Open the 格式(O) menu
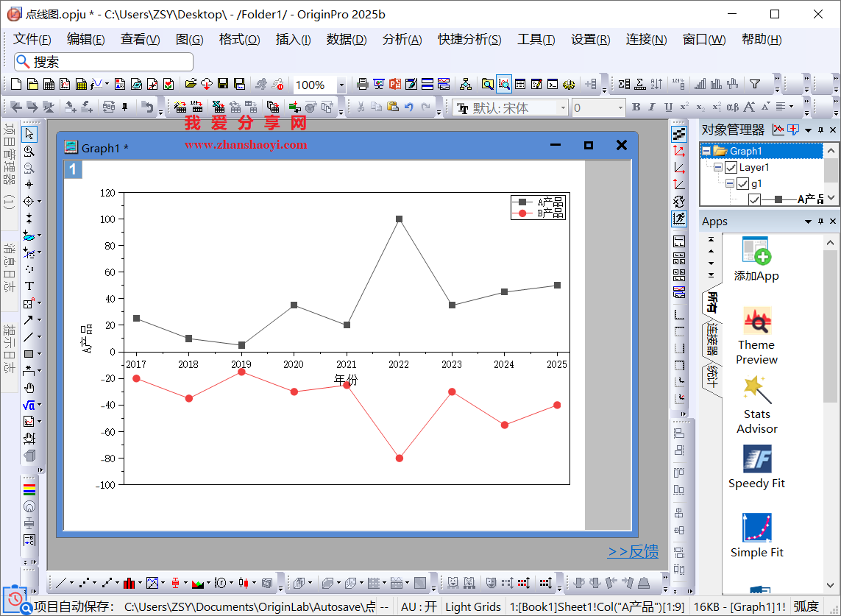The image size is (841, 616). 239,40
